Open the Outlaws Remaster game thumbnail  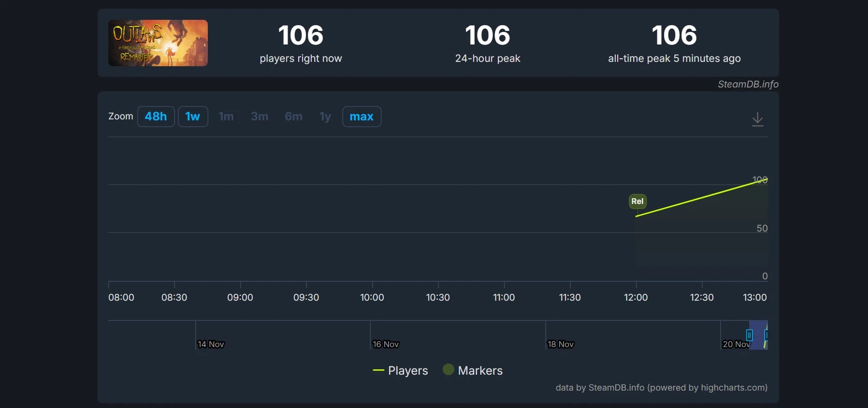click(158, 43)
